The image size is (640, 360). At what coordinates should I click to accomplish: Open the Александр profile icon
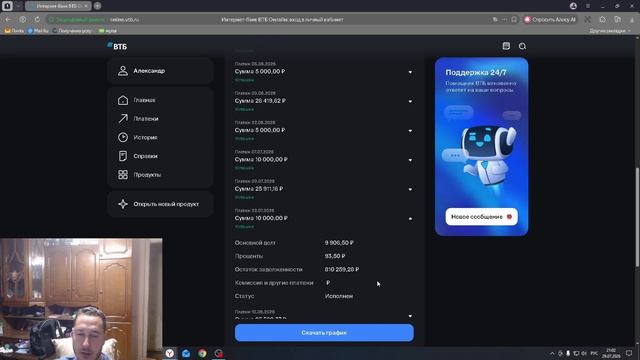point(122,71)
